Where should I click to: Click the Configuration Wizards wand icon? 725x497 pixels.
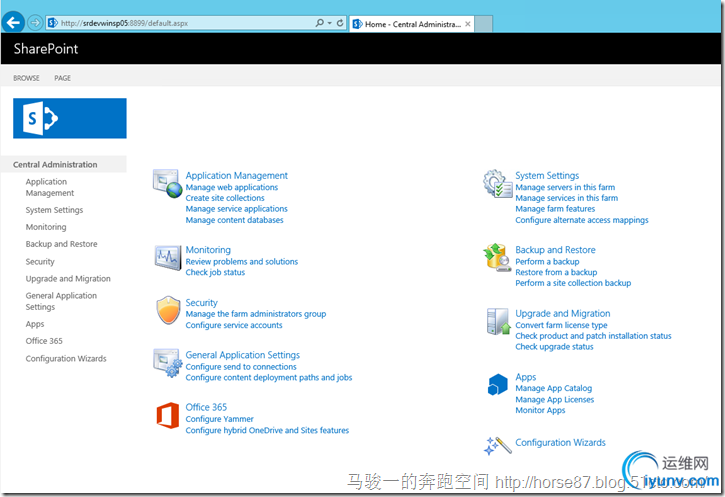498,446
